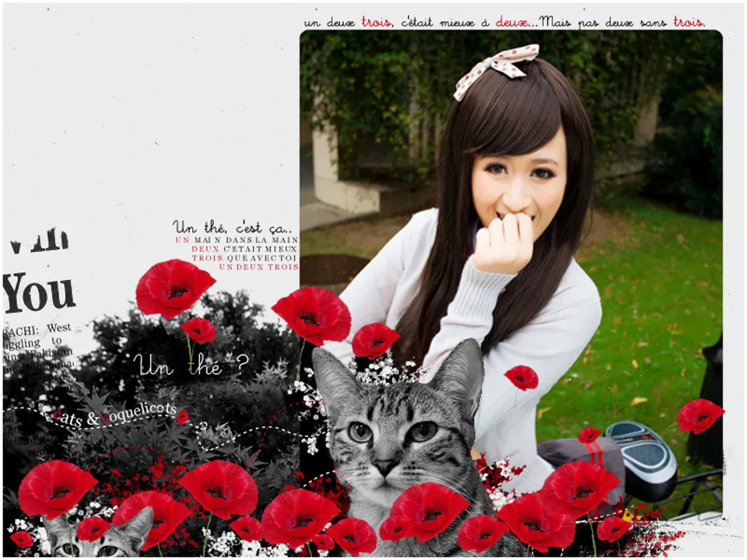Click the first red 'trois' in top caption
747x560 pixels.
(377, 23)
